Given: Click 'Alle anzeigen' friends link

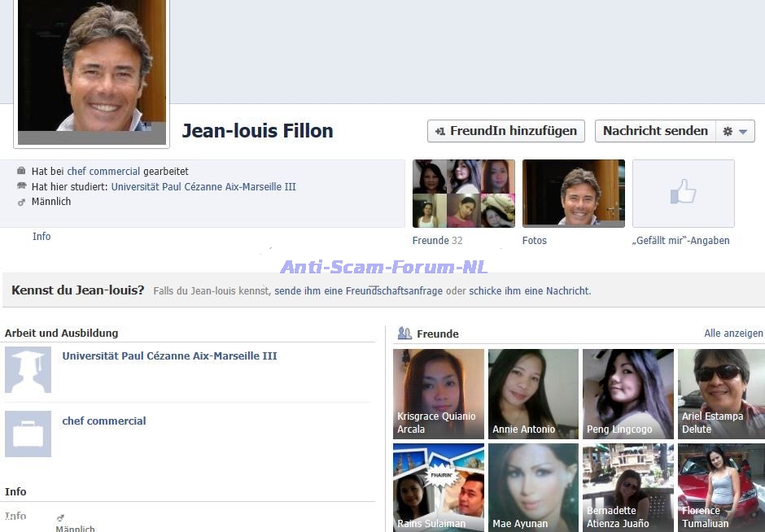Looking at the screenshot, I should pyautogui.click(x=733, y=334).
